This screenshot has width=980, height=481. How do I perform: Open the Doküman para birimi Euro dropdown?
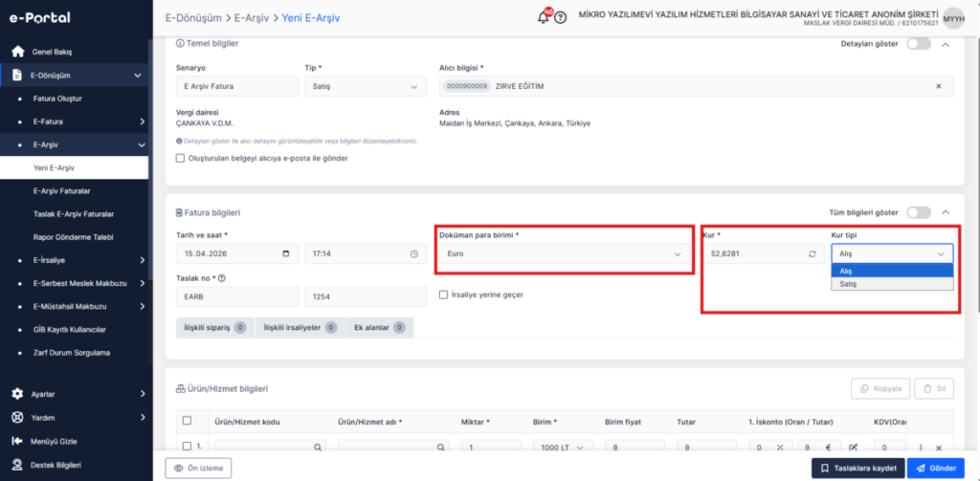[565, 254]
